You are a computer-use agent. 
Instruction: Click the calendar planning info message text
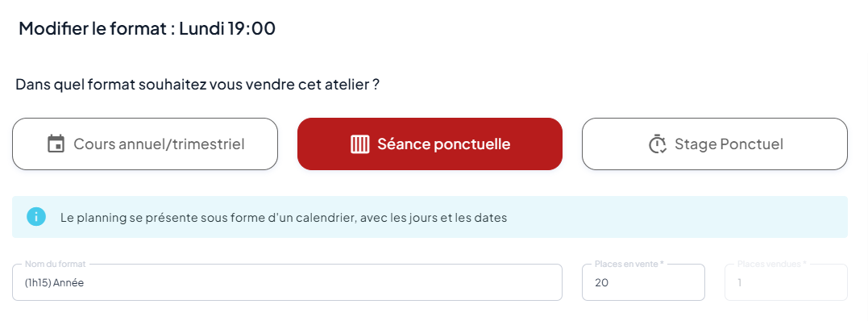coord(284,217)
